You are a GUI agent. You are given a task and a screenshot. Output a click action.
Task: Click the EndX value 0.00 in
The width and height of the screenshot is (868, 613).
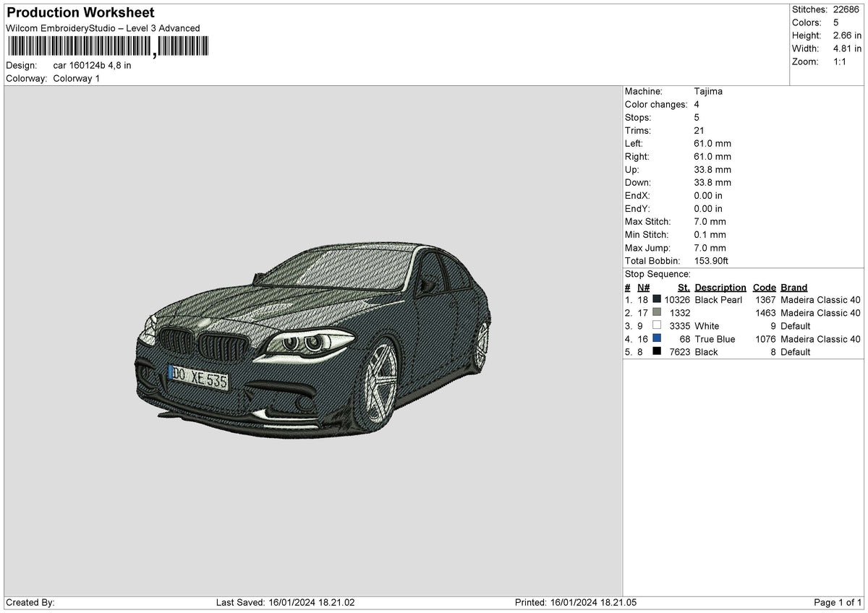(x=708, y=195)
